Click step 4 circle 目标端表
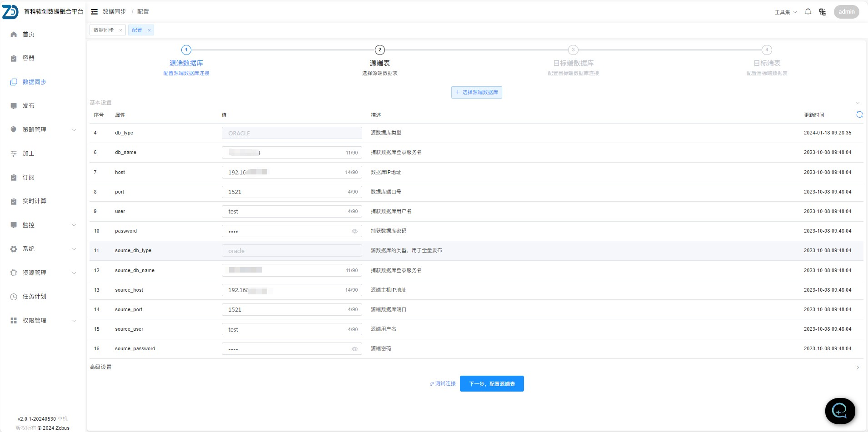This screenshot has height=432, width=868. (767, 50)
